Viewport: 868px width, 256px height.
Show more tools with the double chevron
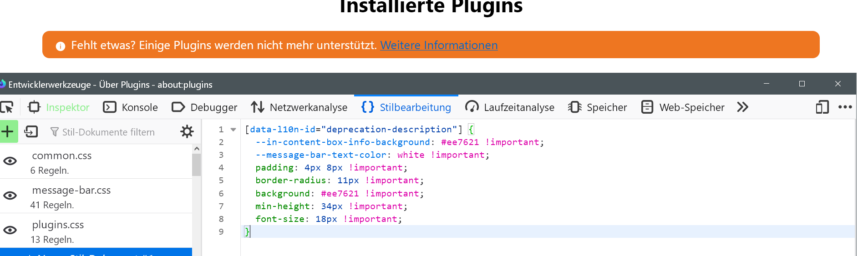click(x=742, y=107)
